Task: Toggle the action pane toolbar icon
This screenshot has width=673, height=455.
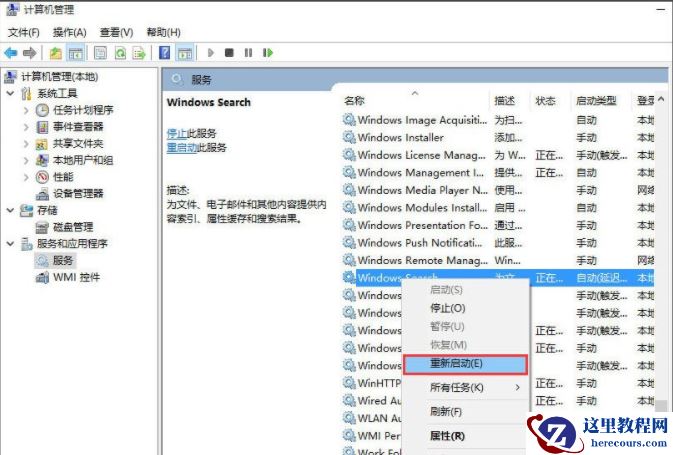Action: coord(185,53)
